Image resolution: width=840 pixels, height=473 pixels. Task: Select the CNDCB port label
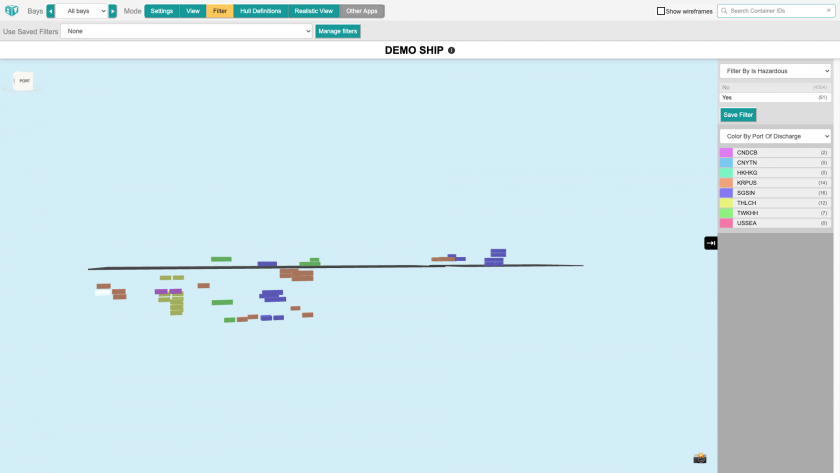click(747, 153)
